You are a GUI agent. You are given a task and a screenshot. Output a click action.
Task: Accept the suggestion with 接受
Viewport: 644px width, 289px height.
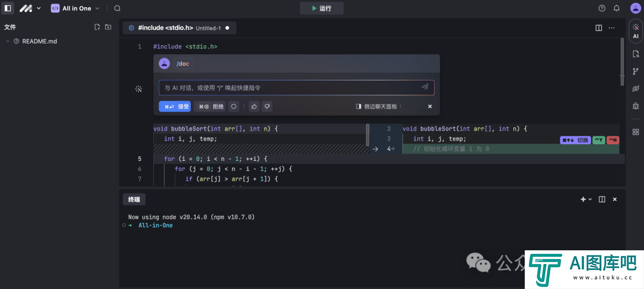(175, 107)
